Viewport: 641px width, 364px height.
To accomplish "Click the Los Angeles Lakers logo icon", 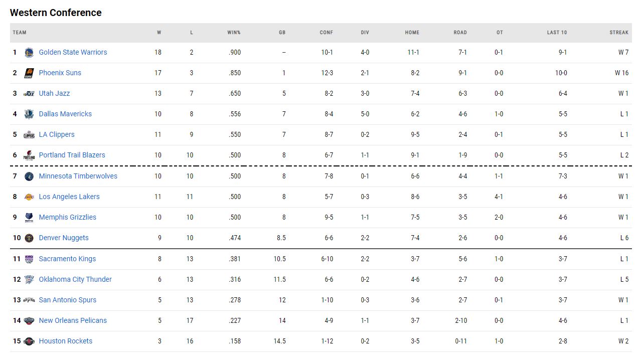I will pos(29,197).
